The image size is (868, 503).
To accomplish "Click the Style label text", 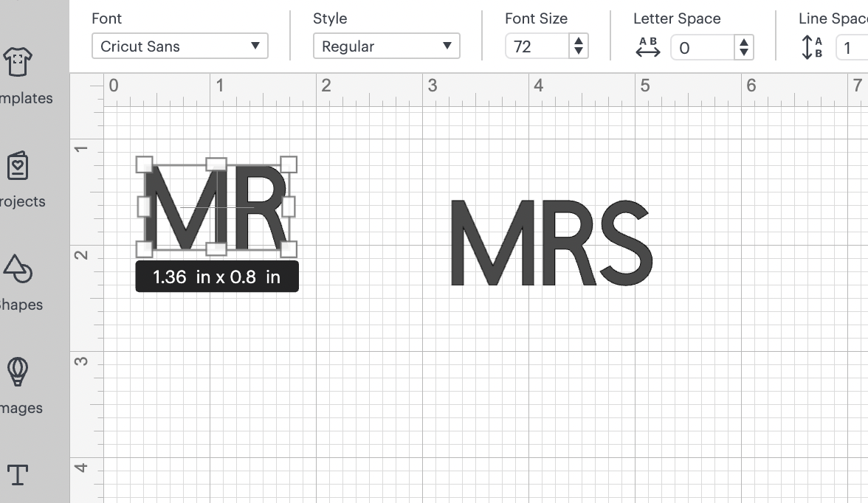I will pos(330,18).
